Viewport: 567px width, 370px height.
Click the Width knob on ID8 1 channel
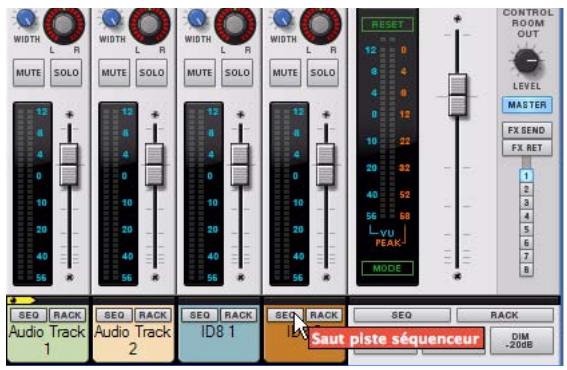197,18
